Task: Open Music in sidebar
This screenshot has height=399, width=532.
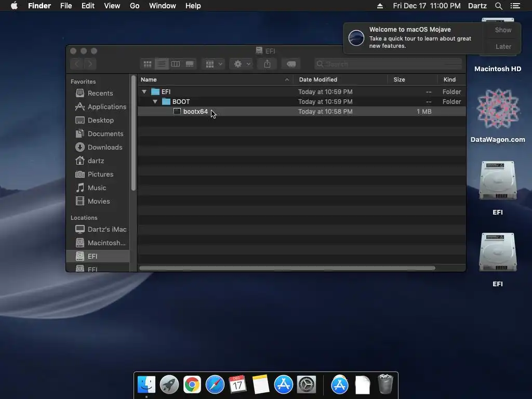Action: (x=98, y=188)
